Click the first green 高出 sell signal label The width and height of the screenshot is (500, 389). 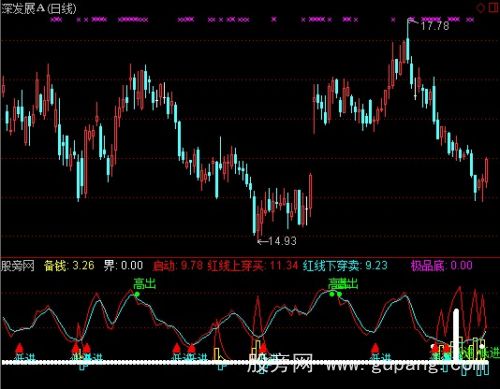(x=144, y=284)
